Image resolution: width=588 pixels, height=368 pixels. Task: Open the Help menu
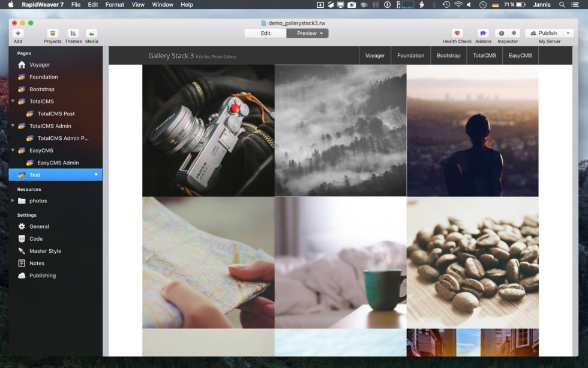[x=187, y=4]
